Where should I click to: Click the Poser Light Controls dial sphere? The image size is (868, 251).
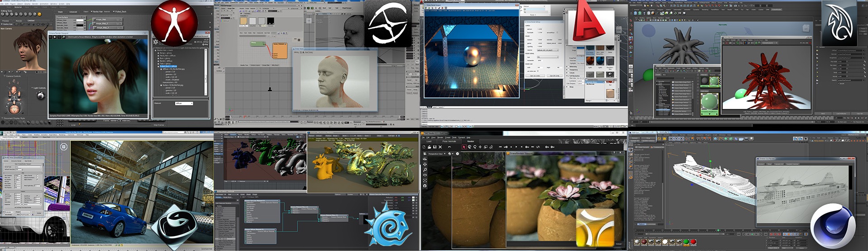click(x=40, y=96)
